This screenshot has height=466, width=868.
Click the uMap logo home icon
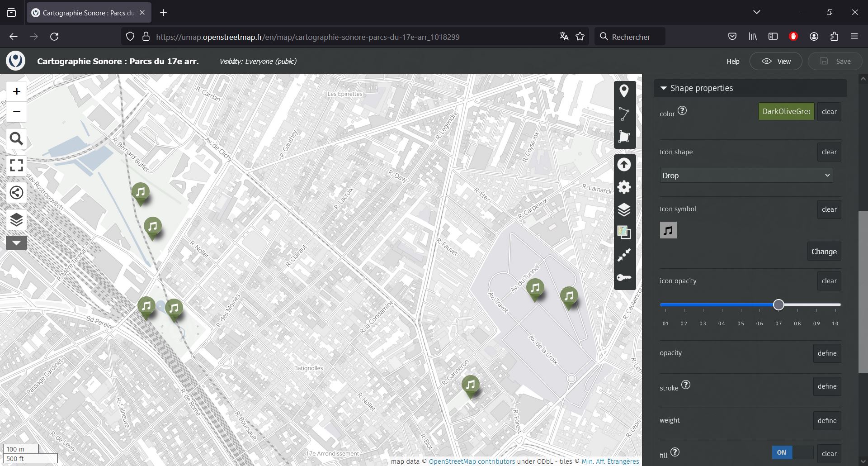[16, 61]
